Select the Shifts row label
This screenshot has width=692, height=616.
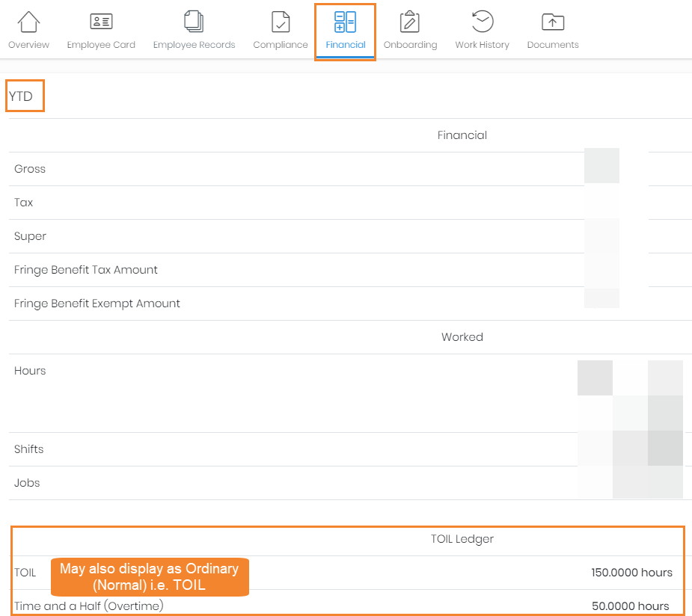29,449
